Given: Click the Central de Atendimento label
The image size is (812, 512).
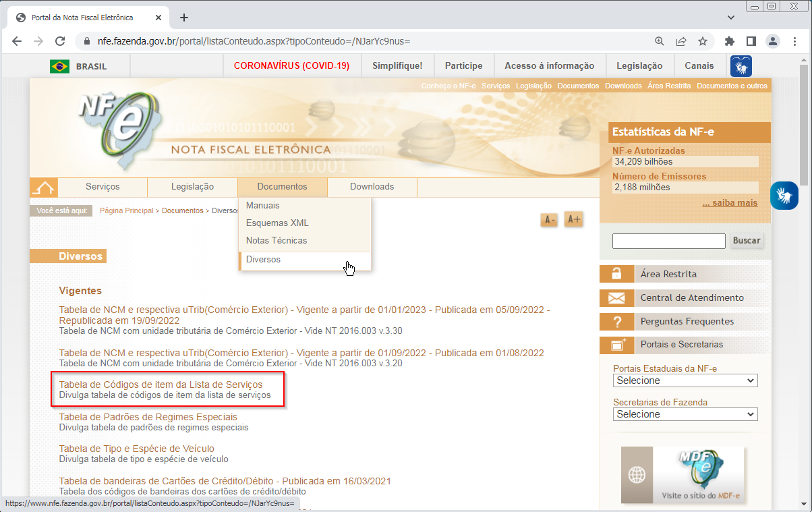Looking at the screenshot, I should pyautogui.click(x=692, y=297).
